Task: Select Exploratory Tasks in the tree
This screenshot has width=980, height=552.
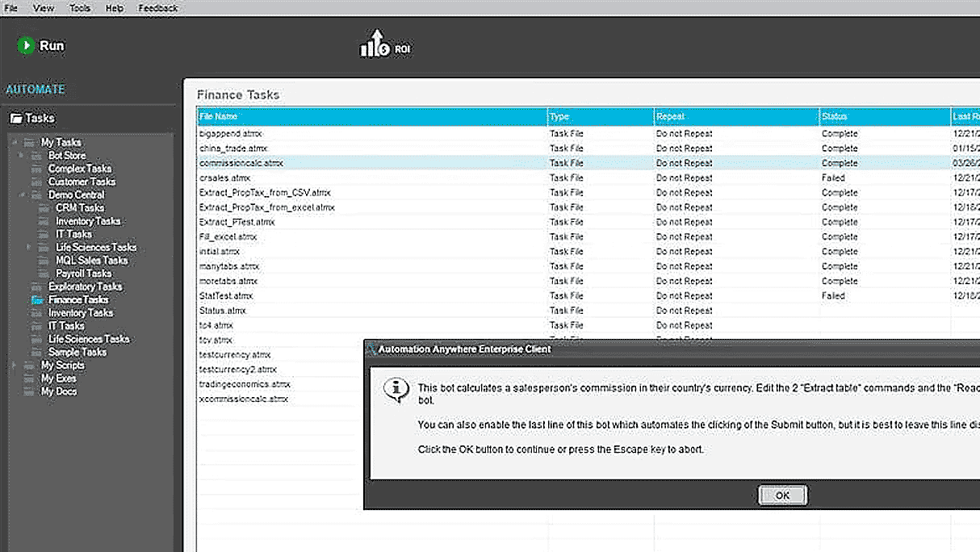Action: [86, 286]
